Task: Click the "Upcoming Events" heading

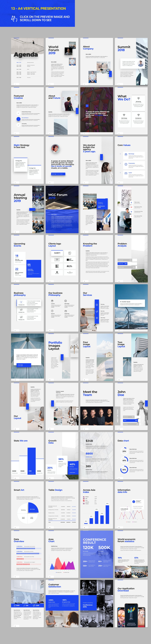Action: click(x=19, y=245)
